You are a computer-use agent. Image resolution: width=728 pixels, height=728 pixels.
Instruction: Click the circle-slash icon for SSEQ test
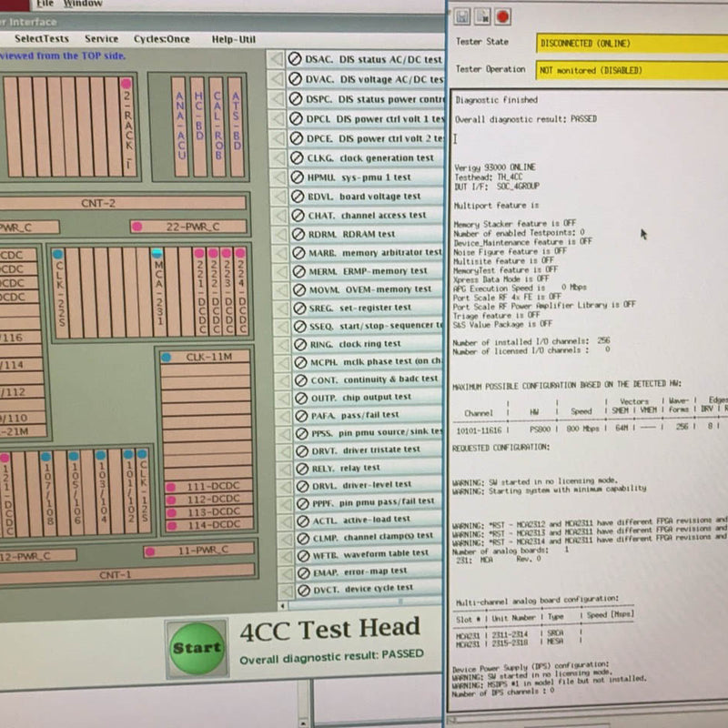pos(300,327)
